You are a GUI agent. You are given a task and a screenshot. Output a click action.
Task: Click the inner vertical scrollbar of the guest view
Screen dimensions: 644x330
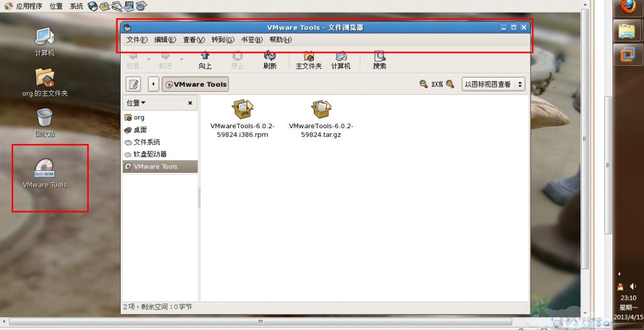584,139
